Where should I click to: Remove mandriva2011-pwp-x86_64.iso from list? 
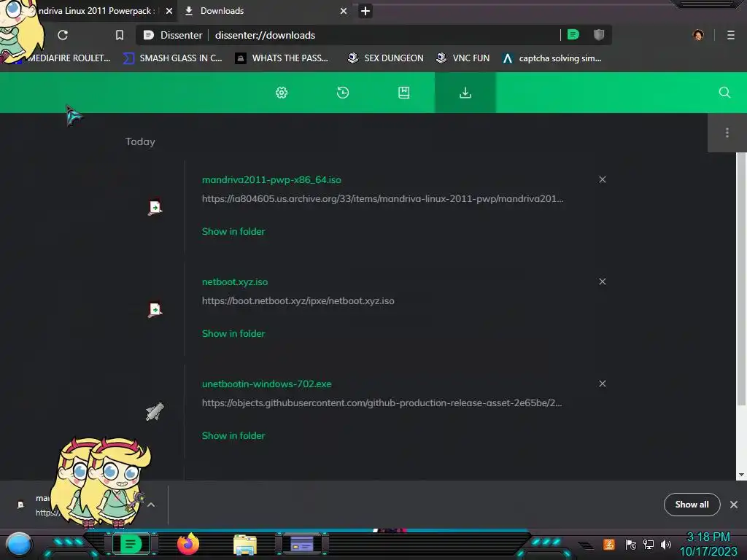(602, 179)
